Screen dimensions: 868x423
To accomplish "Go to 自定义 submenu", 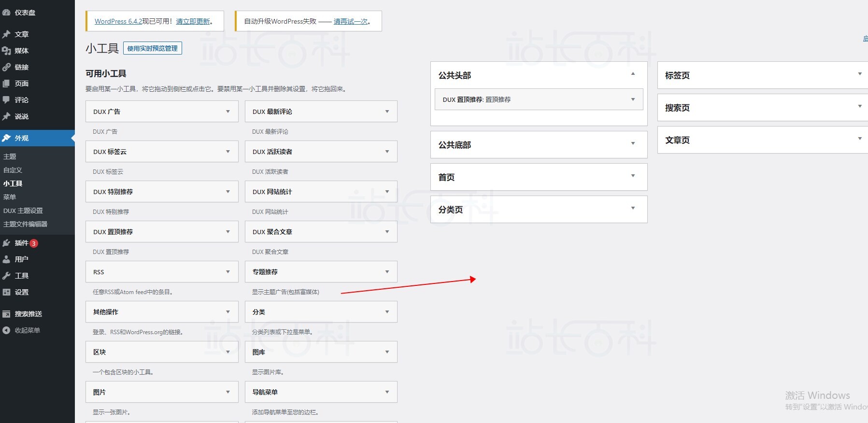I will 13,170.
